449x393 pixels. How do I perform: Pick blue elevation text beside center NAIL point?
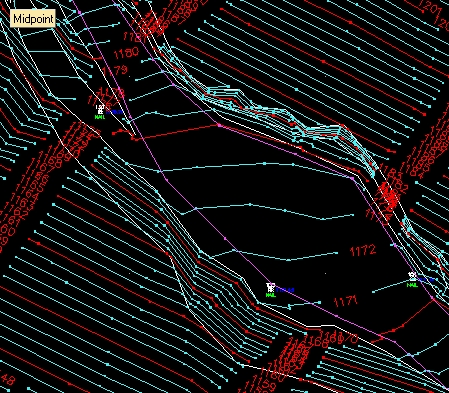click(x=285, y=290)
